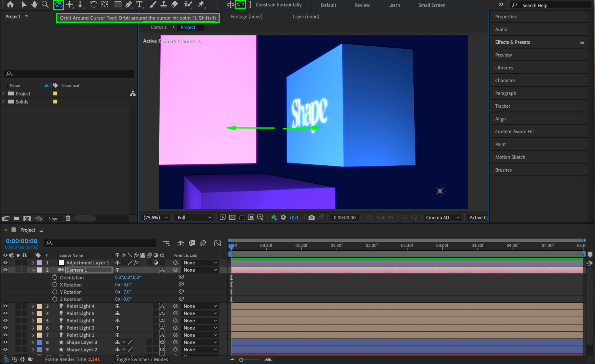The height and width of the screenshot is (364, 595).
Task: Hide the Adjustment Layer 1 layer
Action: click(5, 263)
